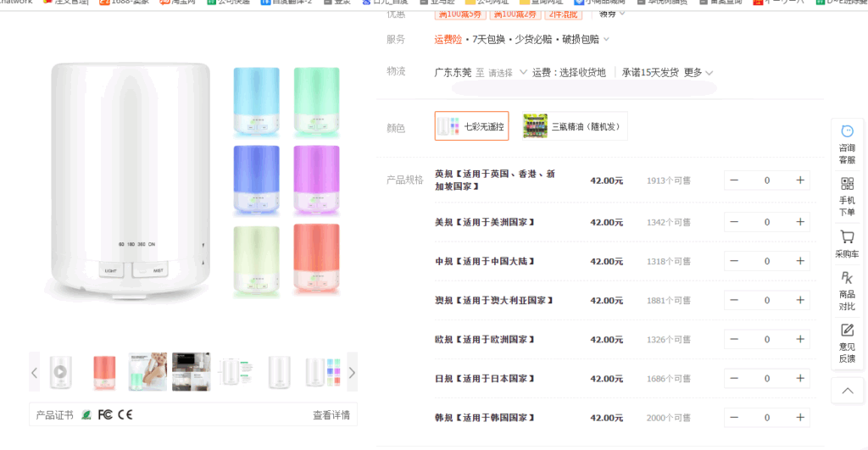Screen dimensions: 868x450
Task: Click the back-to-top arrow button
Action: [x=848, y=391]
